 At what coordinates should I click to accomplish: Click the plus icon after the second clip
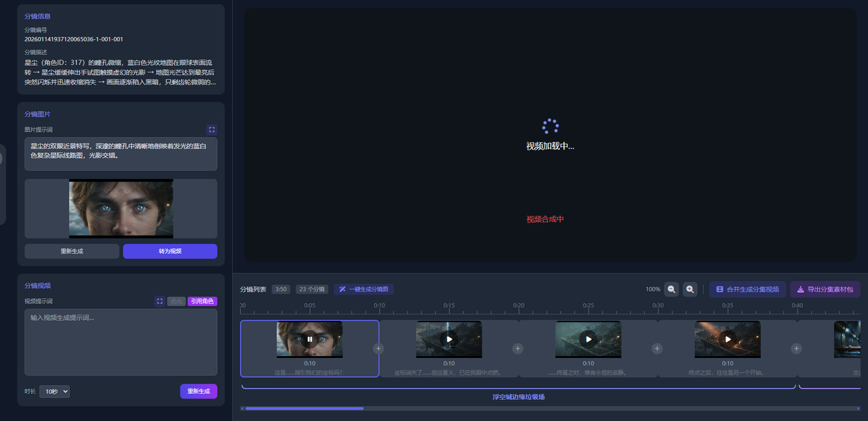[x=517, y=348]
